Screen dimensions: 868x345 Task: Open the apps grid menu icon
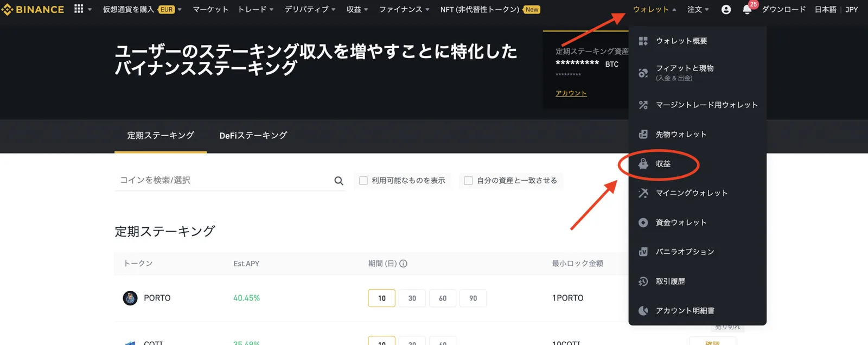[79, 9]
